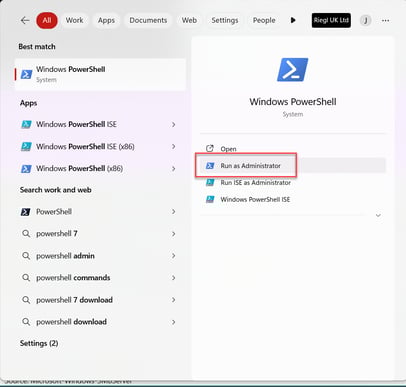The width and height of the screenshot is (406, 387).
Task: Open the J user account avatar
Action: coord(366,20)
